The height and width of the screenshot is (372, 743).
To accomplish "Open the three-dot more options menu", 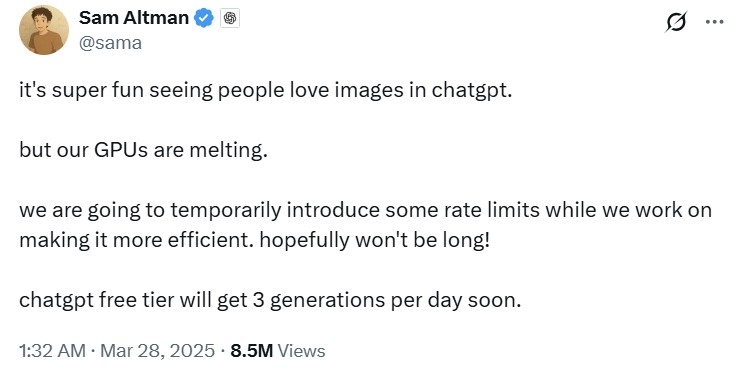I will [715, 22].
